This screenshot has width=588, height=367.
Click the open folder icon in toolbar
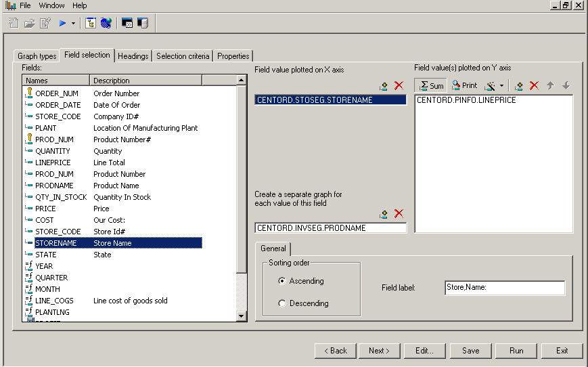click(29, 23)
